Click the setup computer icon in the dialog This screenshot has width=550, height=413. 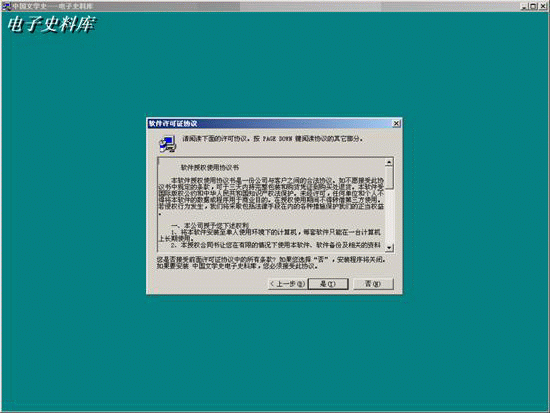click(x=168, y=144)
